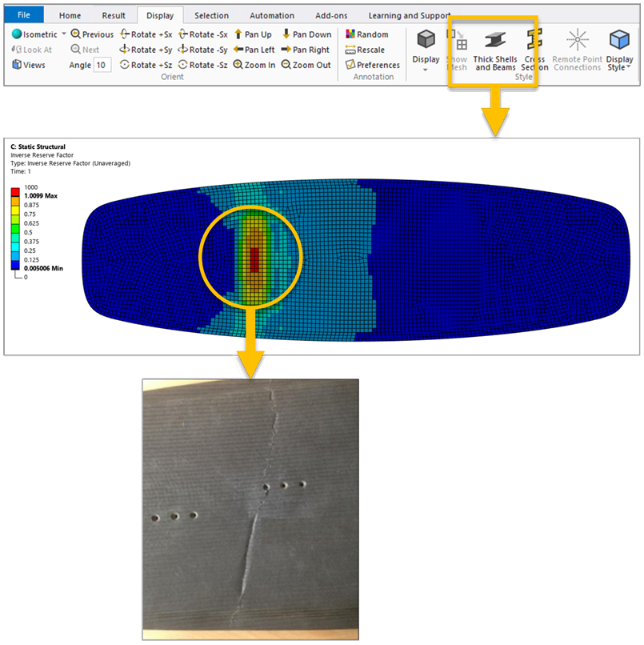The width and height of the screenshot is (644, 645).
Task: Open the Display dropdown button
Action: [x=426, y=50]
